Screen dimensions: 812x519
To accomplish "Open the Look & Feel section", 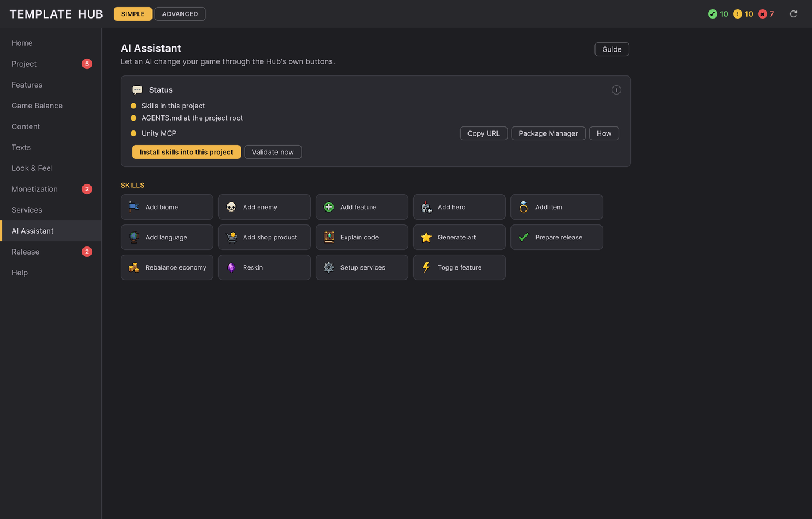I will click(51, 168).
